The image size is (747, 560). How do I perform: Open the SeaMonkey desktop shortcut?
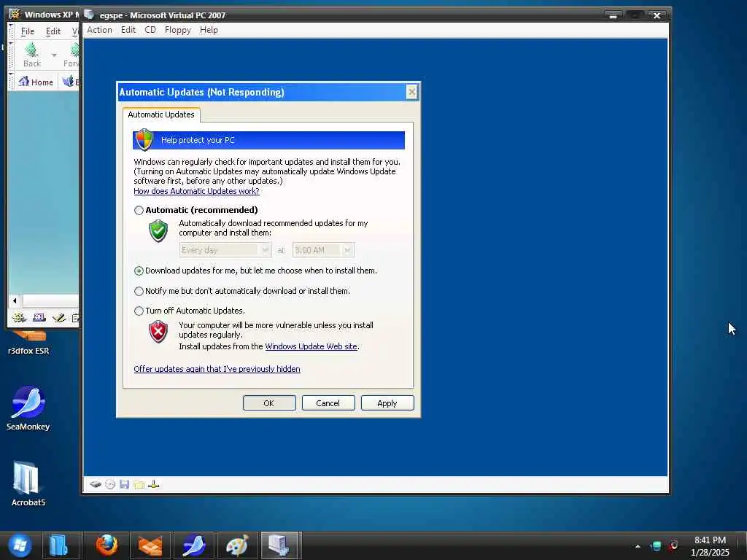click(28, 408)
